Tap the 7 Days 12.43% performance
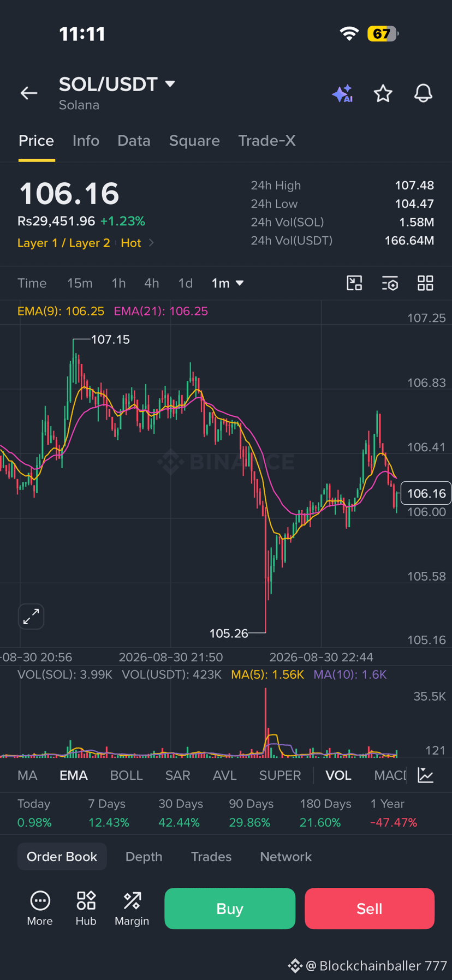The width and height of the screenshot is (452, 980). click(109, 813)
